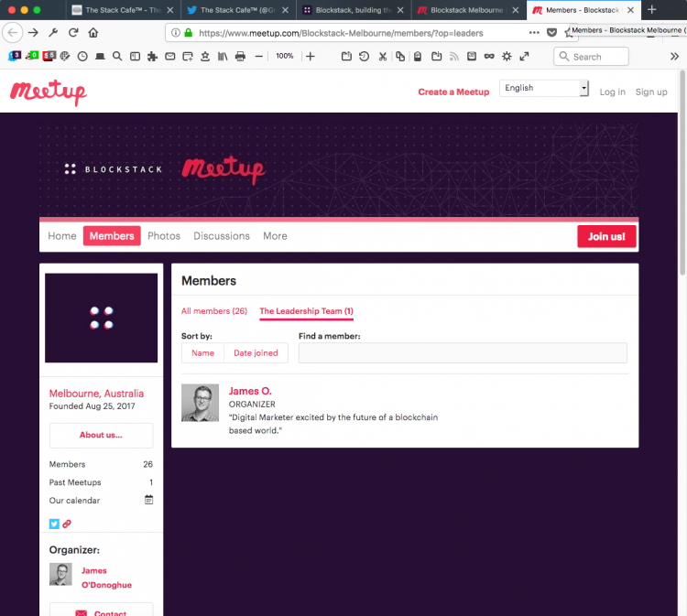Click Sign up link
Screen dimensions: 687x616
(651, 92)
